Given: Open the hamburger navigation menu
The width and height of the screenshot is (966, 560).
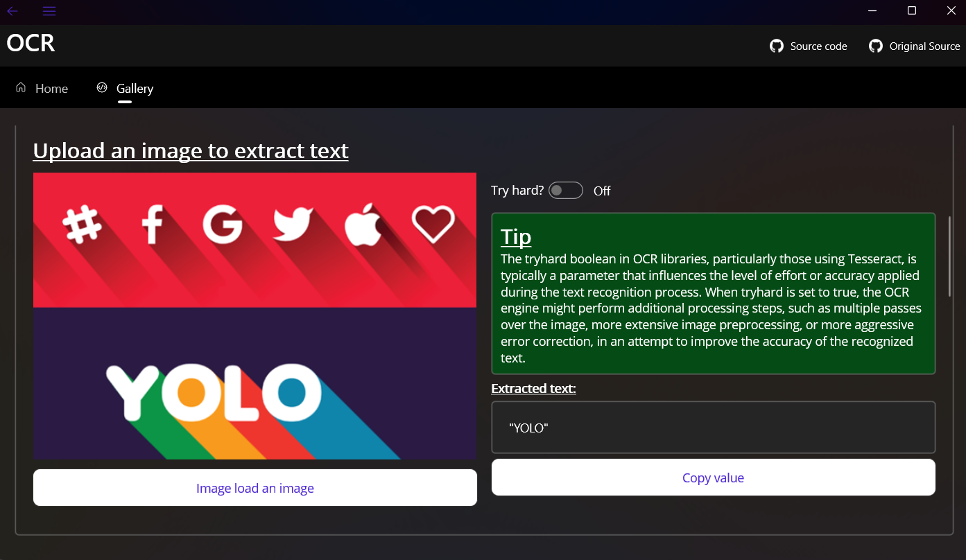Looking at the screenshot, I should pos(49,11).
